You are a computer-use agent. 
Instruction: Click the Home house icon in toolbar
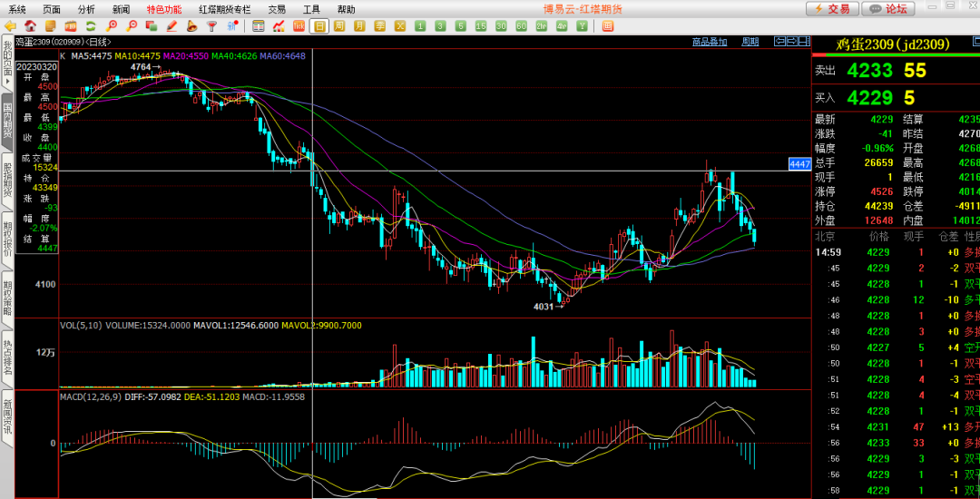(31, 25)
